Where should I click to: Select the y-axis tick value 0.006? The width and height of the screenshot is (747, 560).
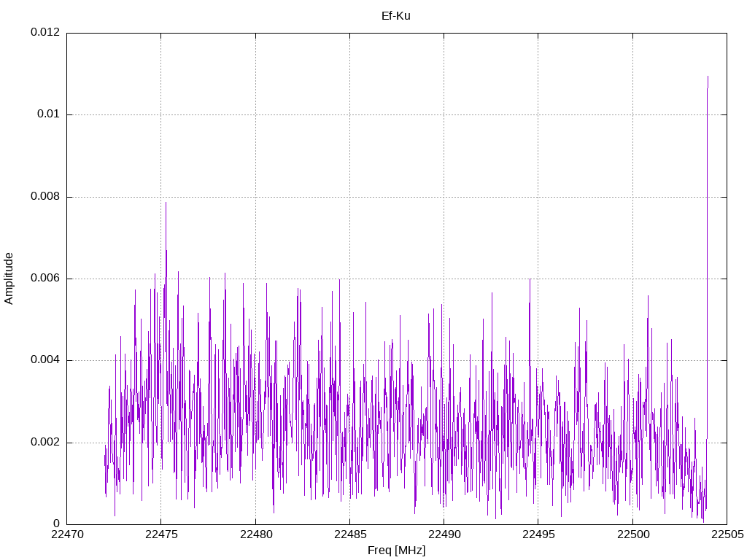45,278
